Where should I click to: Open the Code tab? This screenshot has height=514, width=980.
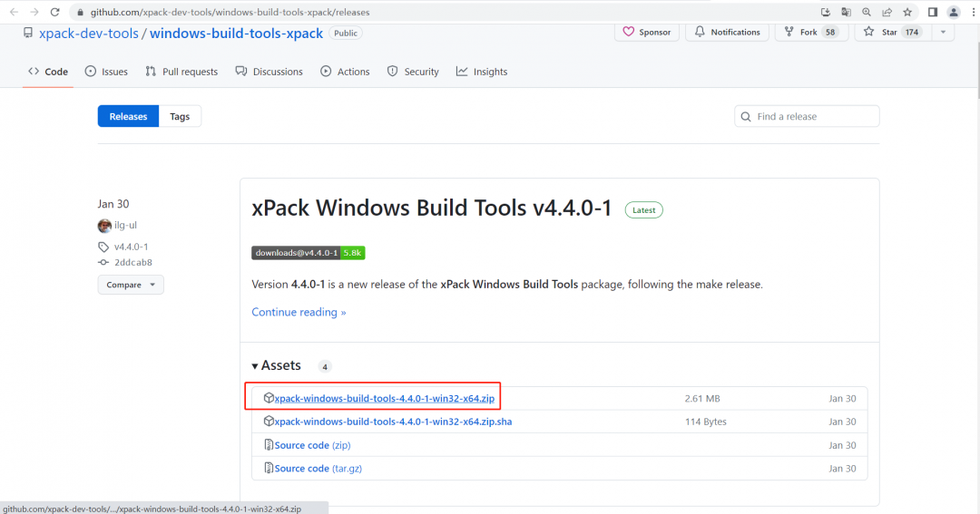48,72
